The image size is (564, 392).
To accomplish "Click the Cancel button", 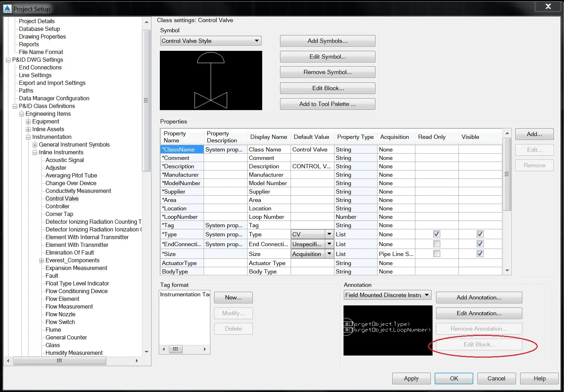I will tap(496, 378).
